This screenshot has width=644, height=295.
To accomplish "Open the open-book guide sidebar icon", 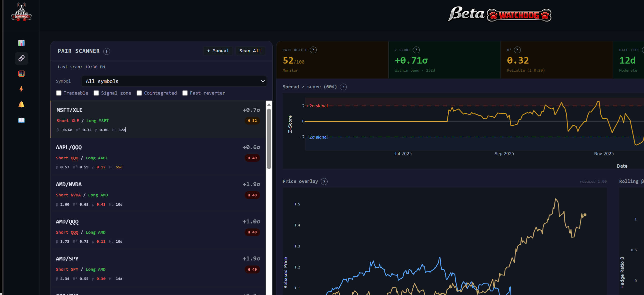I will [x=22, y=120].
